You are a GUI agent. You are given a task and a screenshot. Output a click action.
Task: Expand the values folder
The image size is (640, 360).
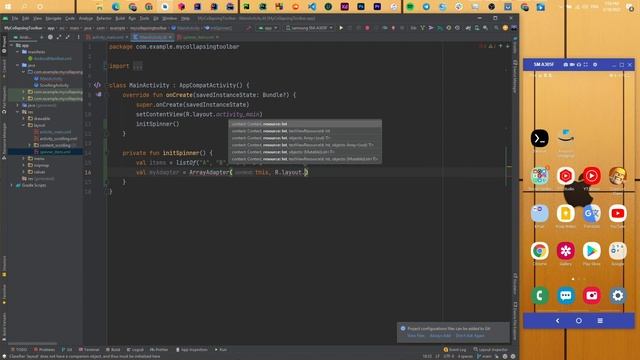tap(24, 172)
